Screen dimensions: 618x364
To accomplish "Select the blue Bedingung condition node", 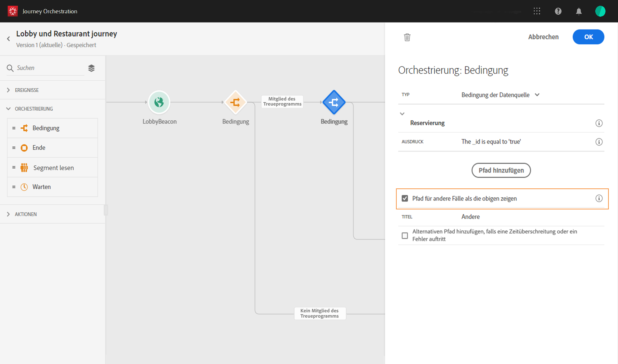I will coord(334,102).
